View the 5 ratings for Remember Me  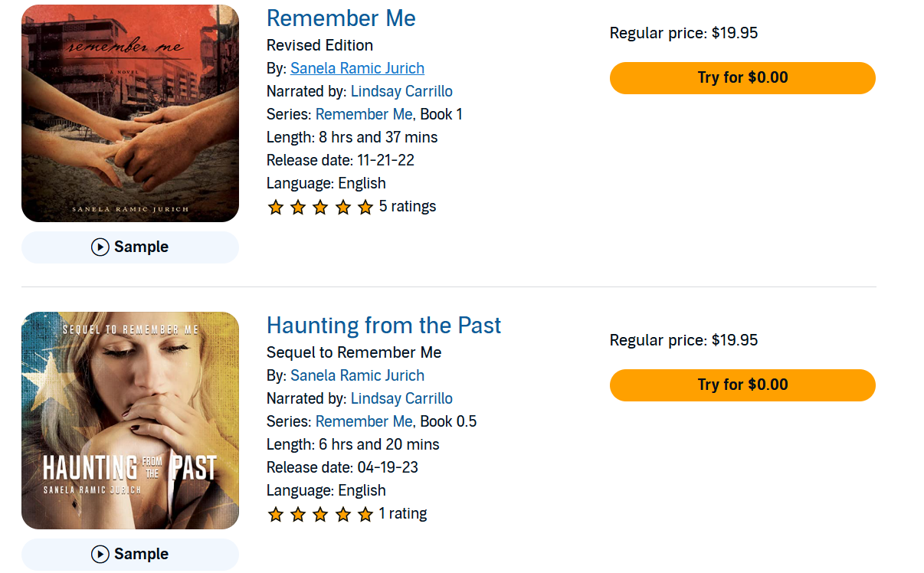pos(408,206)
